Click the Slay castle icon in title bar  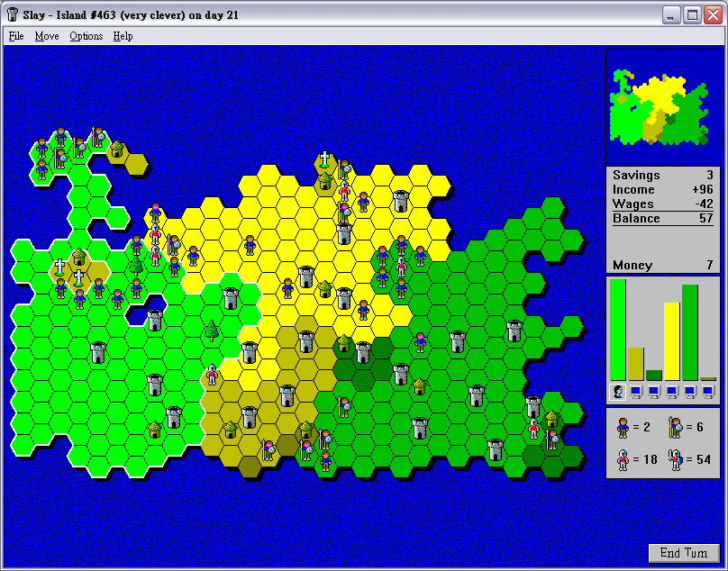point(13,14)
